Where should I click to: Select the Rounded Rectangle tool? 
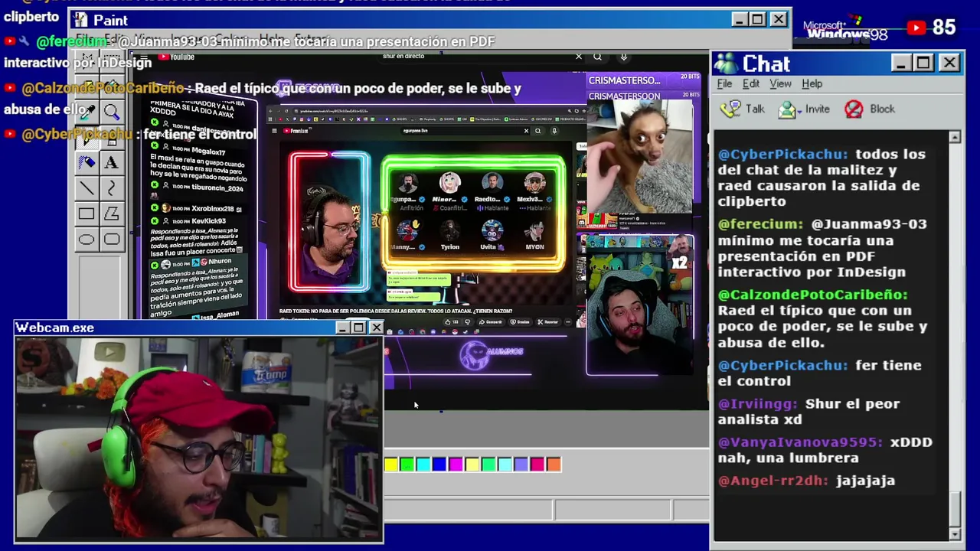112,240
